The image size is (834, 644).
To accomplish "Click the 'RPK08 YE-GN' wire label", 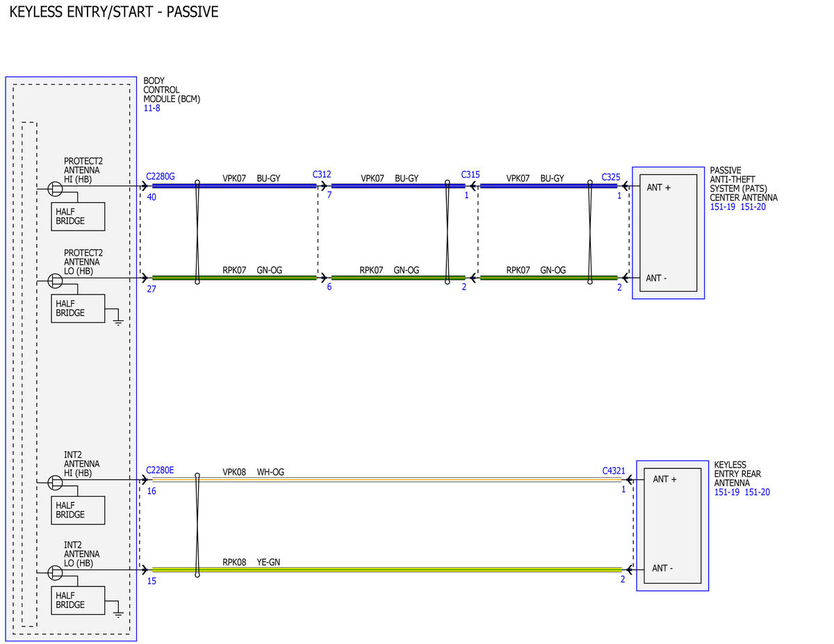I will tap(252, 562).
